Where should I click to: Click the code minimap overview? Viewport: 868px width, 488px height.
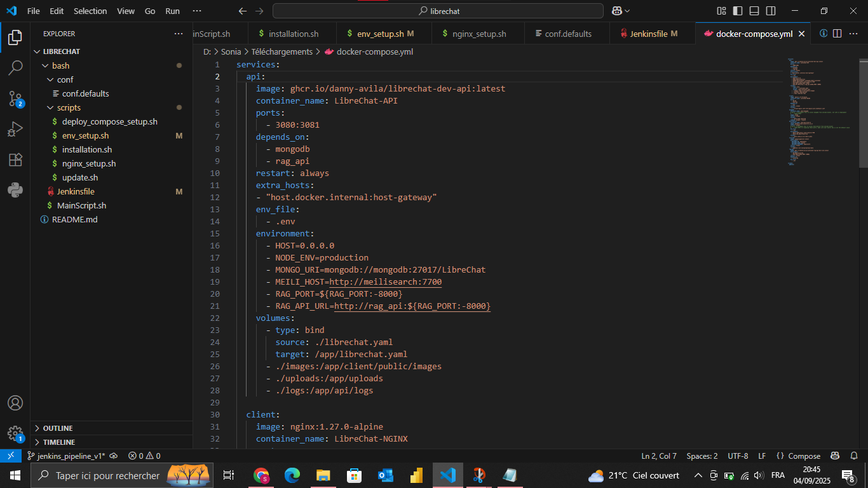823,111
